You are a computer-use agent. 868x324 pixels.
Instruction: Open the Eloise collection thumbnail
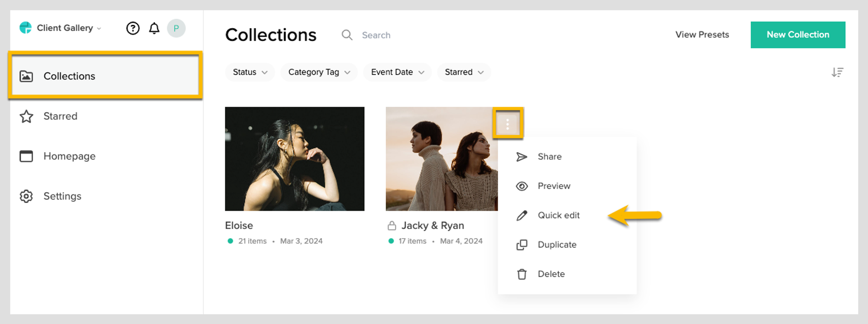tap(294, 159)
